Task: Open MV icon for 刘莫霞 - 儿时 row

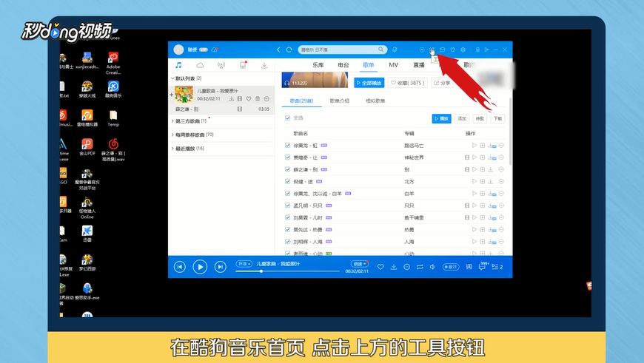Action: coord(467,217)
